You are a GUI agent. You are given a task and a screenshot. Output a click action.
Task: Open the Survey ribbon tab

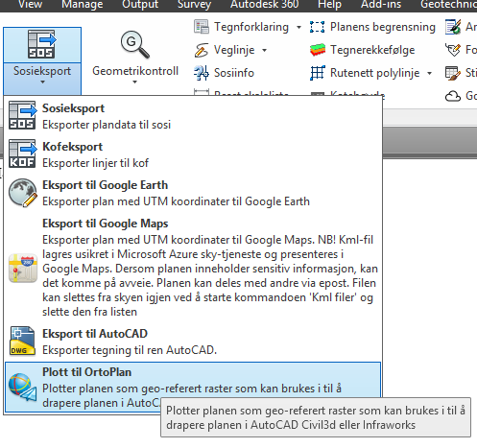(x=194, y=5)
